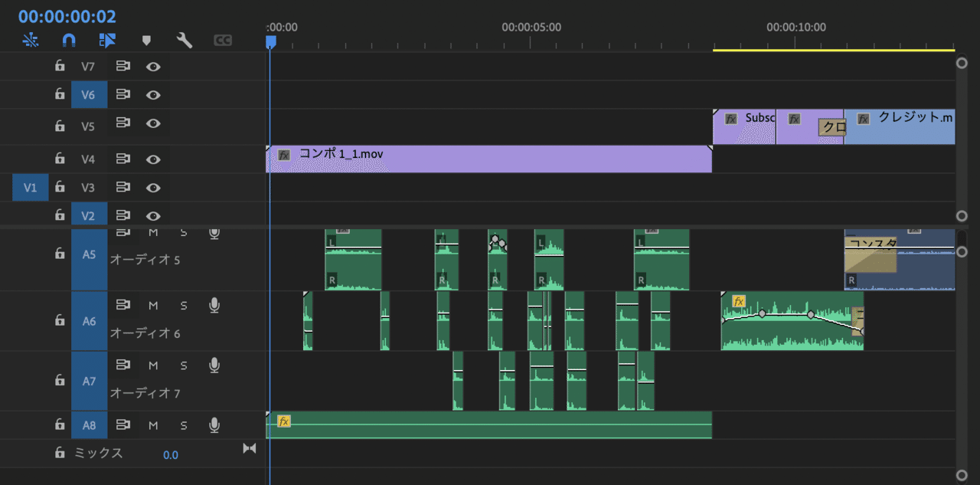The height and width of the screenshot is (485, 980).
Task: Toggle sync lock on track V5
Action: tap(122, 123)
